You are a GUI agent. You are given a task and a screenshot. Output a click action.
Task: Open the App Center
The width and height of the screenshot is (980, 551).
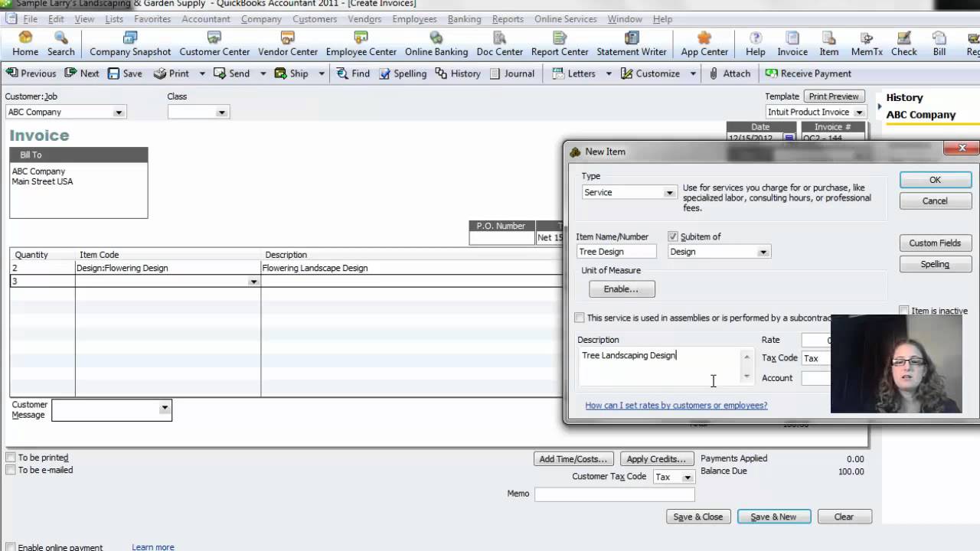tap(704, 44)
